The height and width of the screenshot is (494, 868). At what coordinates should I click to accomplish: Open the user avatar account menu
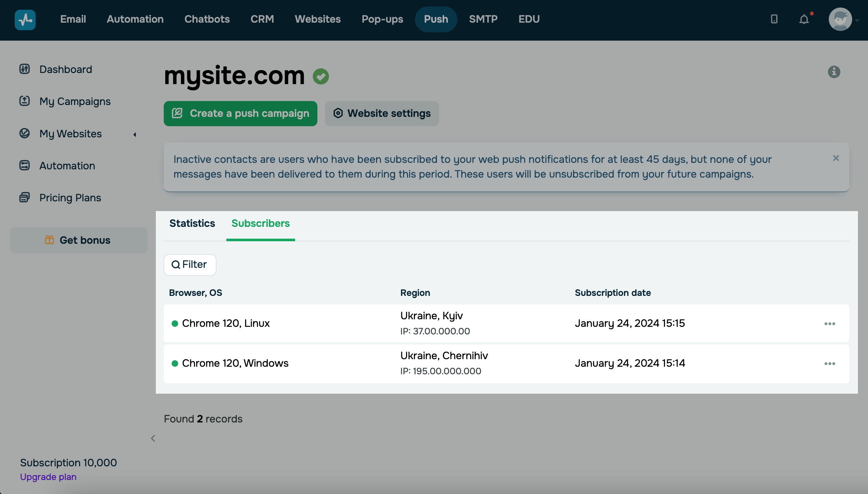tap(840, 19)
